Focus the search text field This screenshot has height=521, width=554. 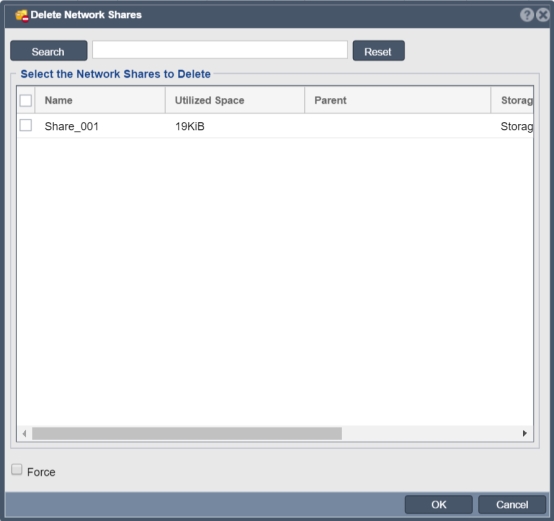(x=220, y=50)
